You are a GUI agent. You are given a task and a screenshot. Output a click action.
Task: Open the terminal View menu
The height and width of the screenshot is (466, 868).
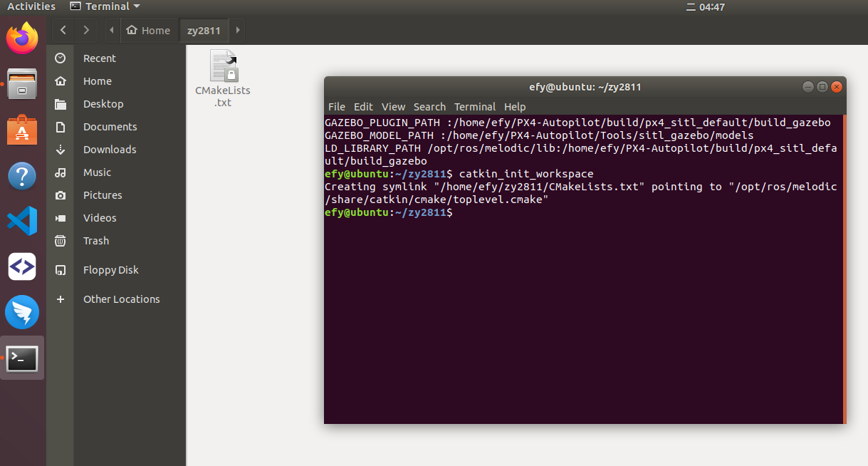pos(393,107)
